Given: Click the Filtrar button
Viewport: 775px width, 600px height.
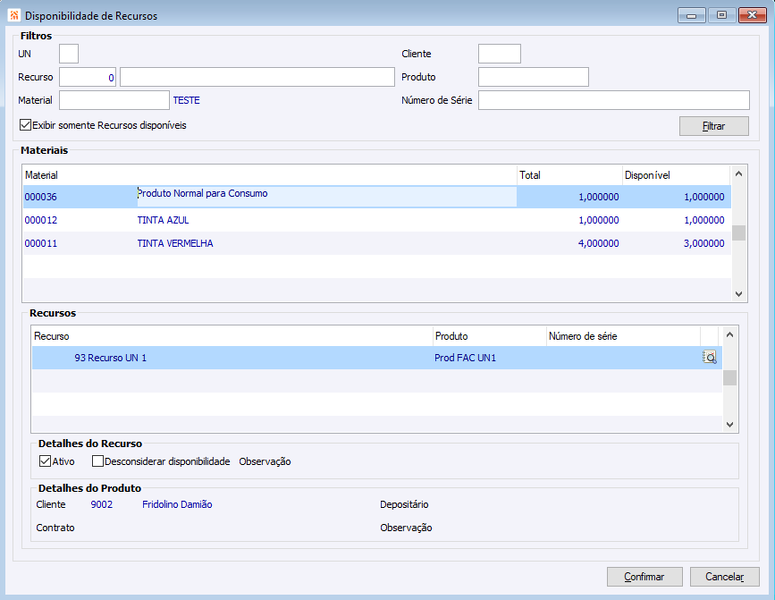Looking at the screenshot, I should point(714,126).
